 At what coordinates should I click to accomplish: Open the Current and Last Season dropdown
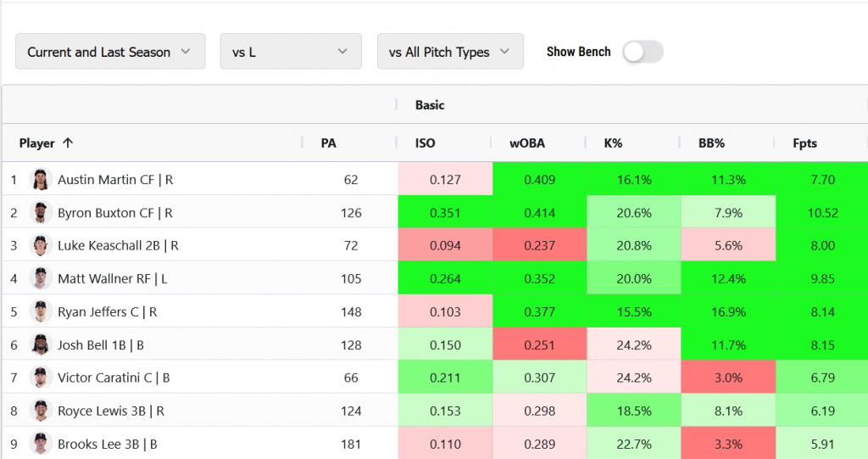click(x=110, y=52)
